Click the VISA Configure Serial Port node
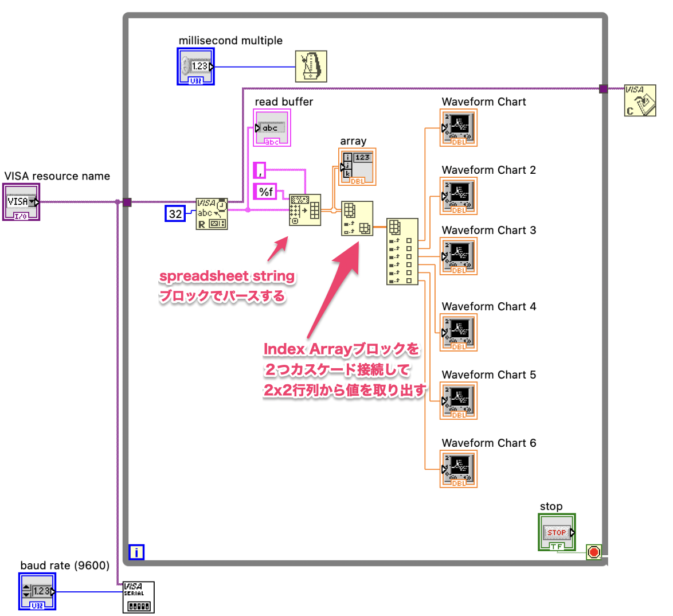The height and width of the screenshot is (616, 673). tap(138, 597)
